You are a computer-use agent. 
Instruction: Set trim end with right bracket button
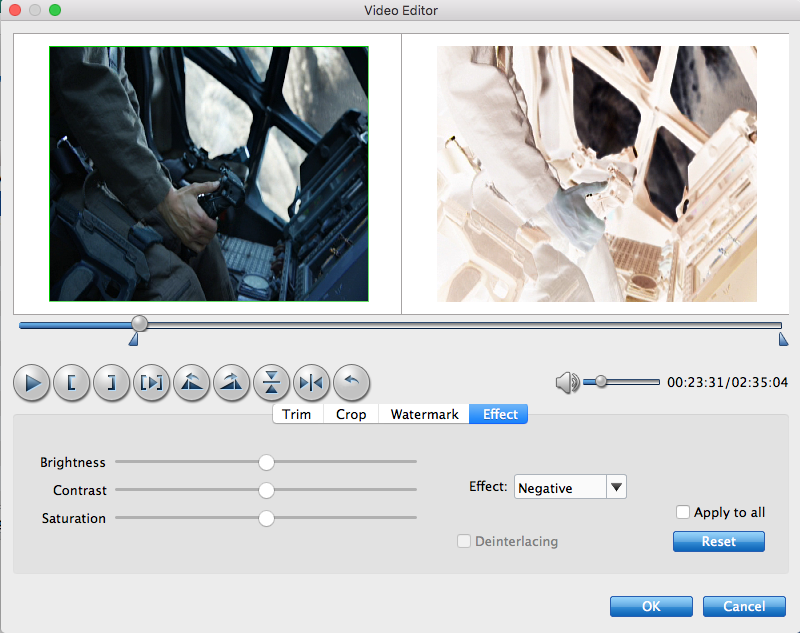(111, 382)
